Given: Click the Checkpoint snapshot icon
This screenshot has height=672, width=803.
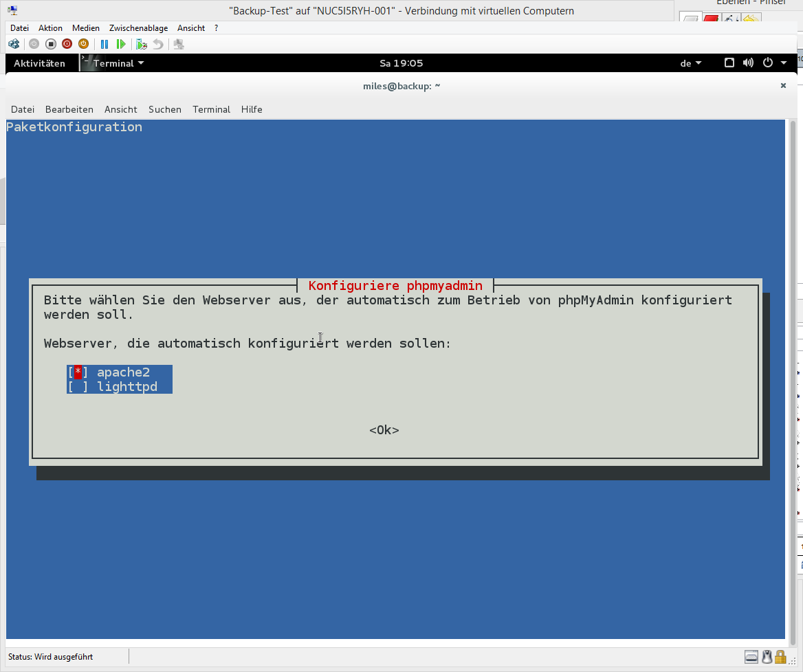Looking at the screenshot, I should point(142,45).
